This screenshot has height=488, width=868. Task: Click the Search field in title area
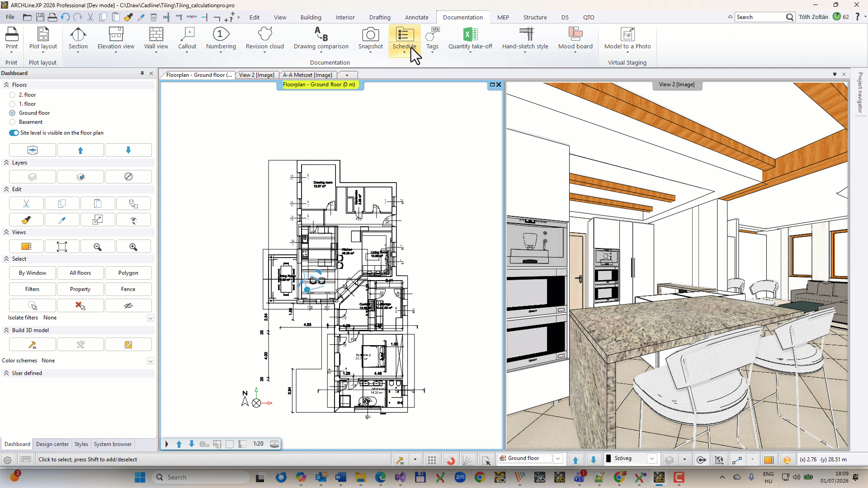coord(760,17)
